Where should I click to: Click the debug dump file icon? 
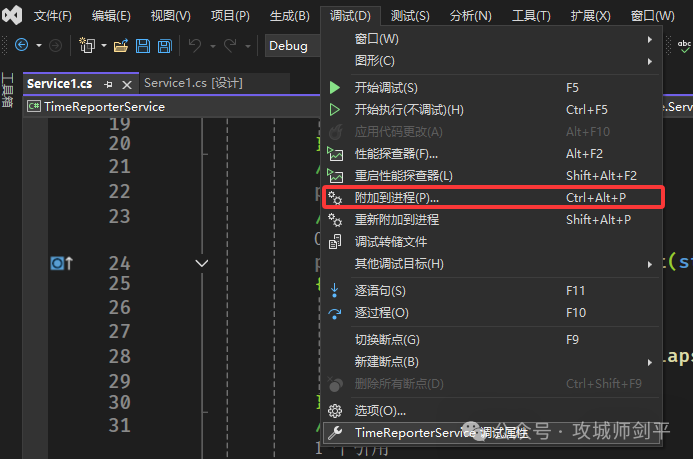click(335, 242)
